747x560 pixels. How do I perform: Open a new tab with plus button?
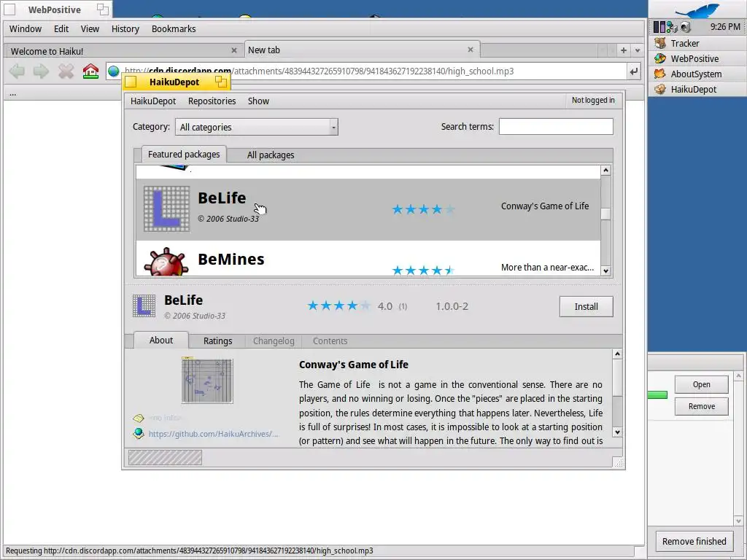(x=623, y=50)
